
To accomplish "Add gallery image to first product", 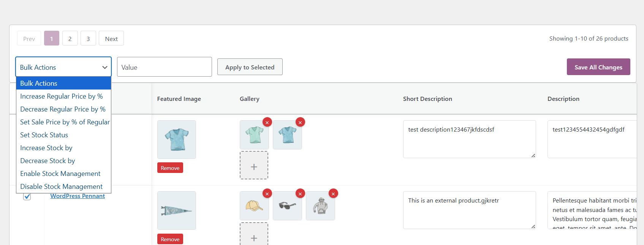I will click(254, 165).
